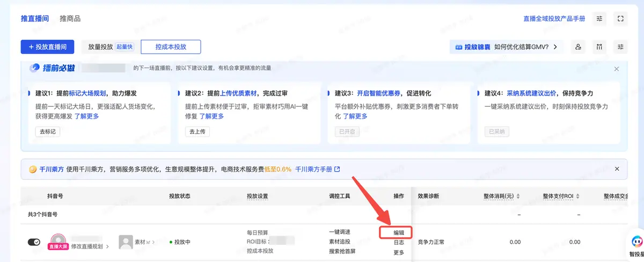Open the 千川乘方手册 link

click(x=313, y=169)
